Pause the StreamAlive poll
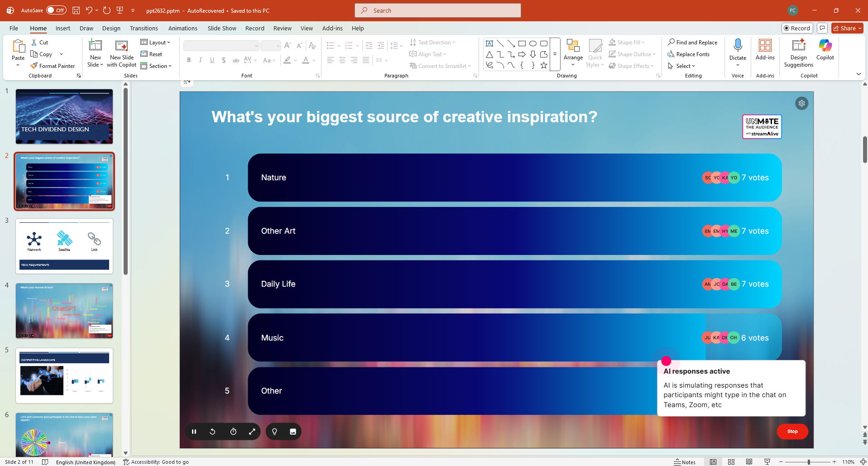 tap(193, 431)
